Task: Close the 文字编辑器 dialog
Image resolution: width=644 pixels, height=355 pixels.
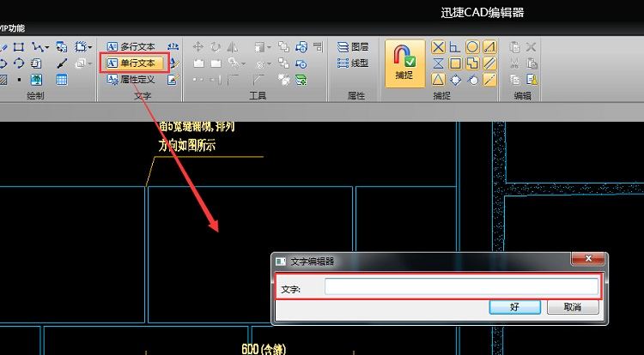Action: pos(588,260)
